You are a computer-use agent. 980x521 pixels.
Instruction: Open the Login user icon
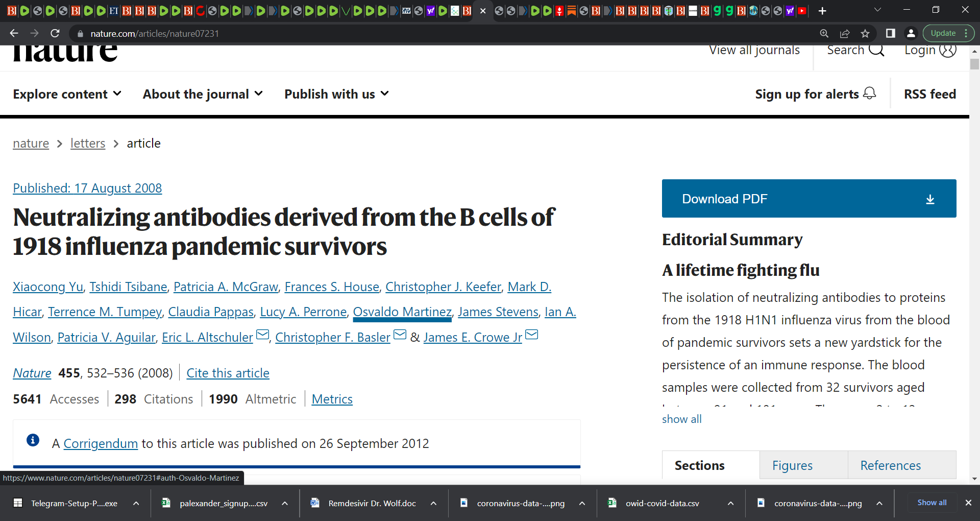click(948, 51)
